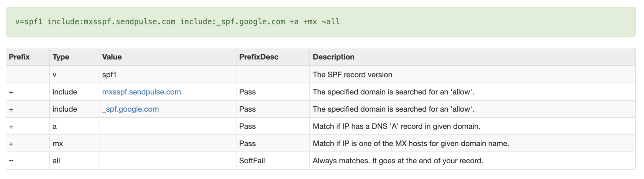Click the Prefix column header
Image resolution: width=644 pixels, height=179 pixels.
[19, 57]
